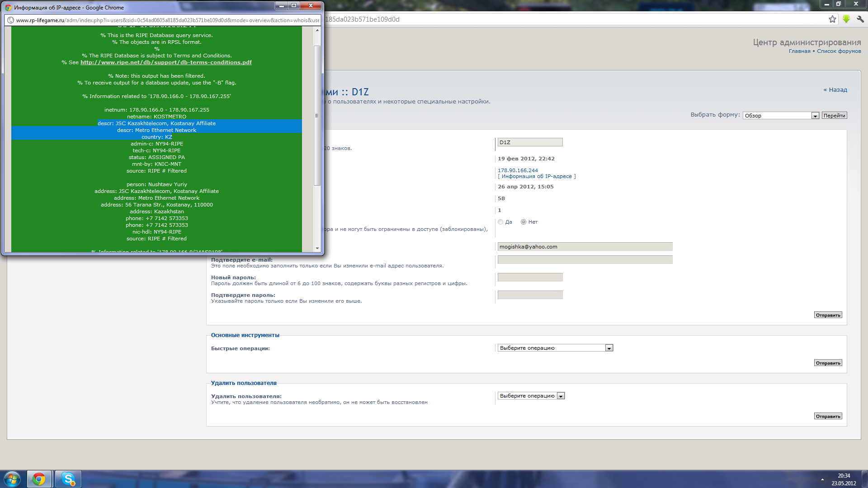Click the highlighted 'descr: JSC Kazakhtelecom' line
Image resolution: width=868 pixels, height=488 pixels.
tap(156, 123)
